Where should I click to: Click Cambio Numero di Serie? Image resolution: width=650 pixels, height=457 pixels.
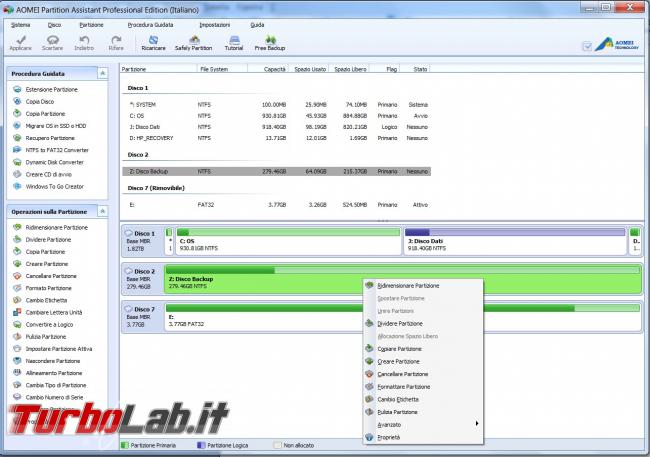click(54, 397)
